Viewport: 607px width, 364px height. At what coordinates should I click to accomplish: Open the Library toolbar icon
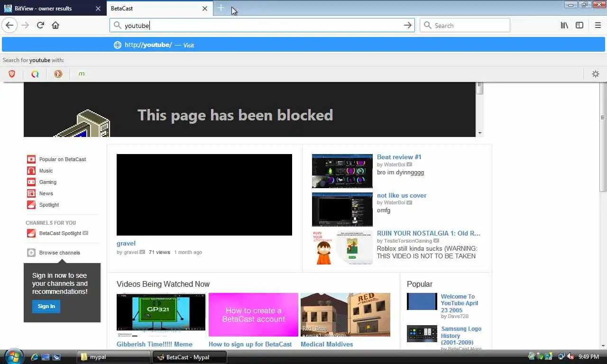(x=564, y=25)
